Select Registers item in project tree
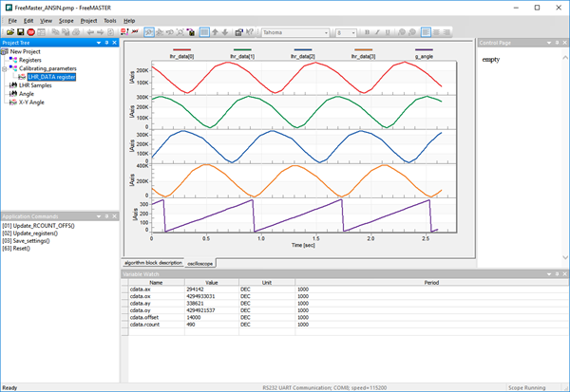The image size is (570, 392). 30,60
